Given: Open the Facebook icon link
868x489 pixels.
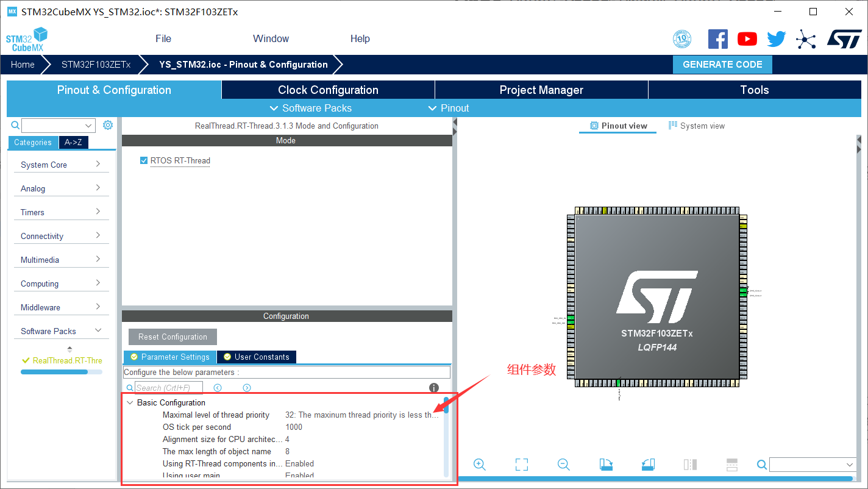Looking at the screenshot, I should point(717,39).
